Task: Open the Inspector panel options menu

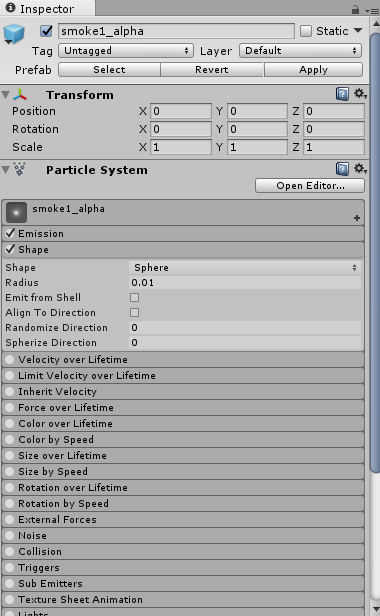Action: [372, 11]
